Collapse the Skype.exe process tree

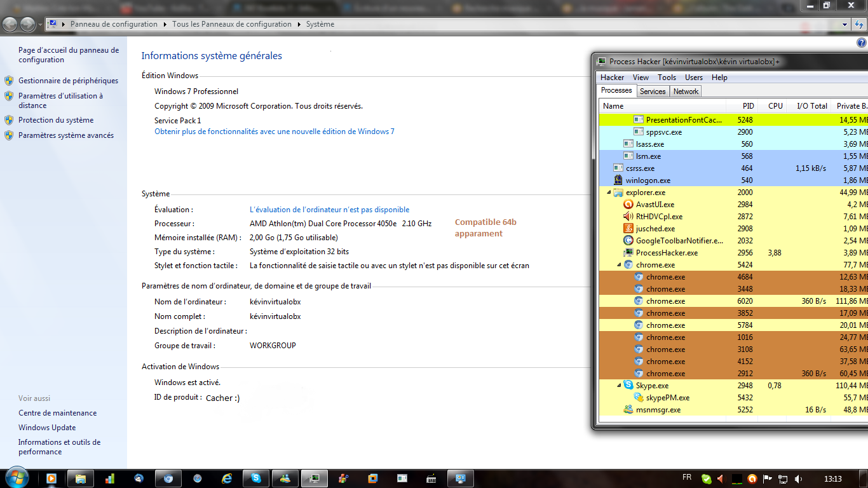click(x=620, y=386)
